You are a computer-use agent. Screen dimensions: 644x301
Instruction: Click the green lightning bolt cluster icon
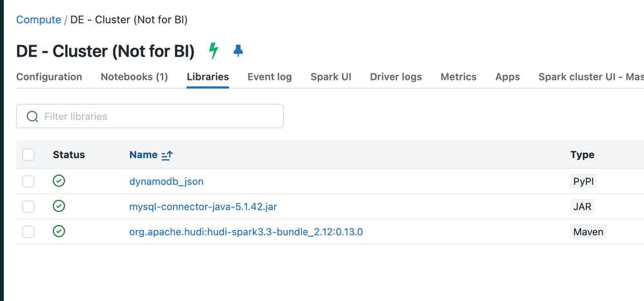coord(214,51)
